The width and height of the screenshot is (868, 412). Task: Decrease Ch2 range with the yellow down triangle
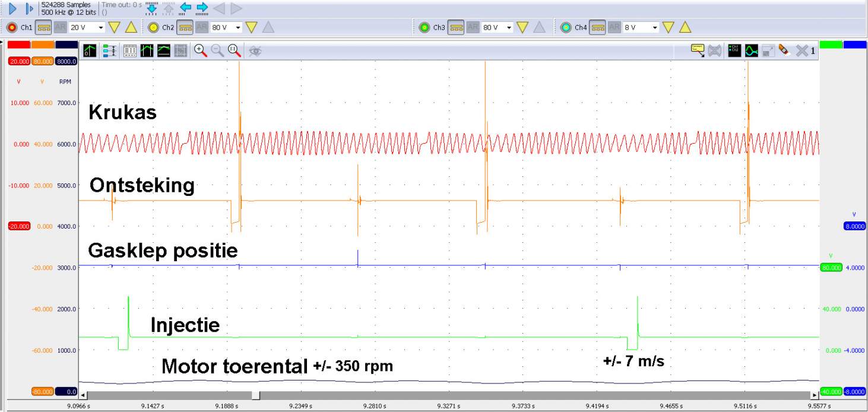click(250, 27)
